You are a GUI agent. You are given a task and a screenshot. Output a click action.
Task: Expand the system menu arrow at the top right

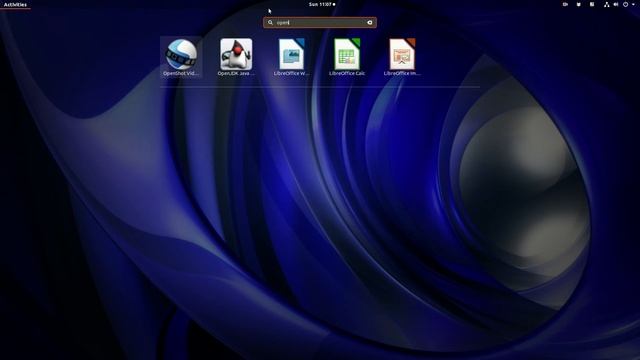[633, 4]
